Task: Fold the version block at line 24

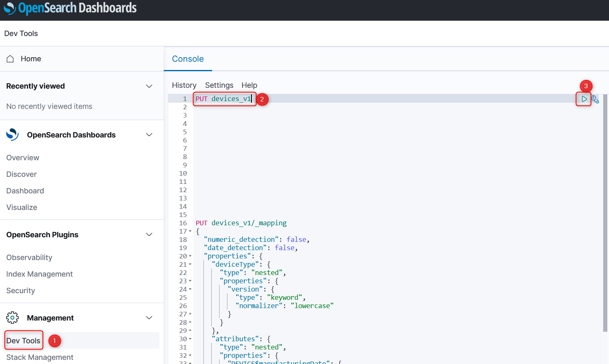Action: tap(190, 289)
